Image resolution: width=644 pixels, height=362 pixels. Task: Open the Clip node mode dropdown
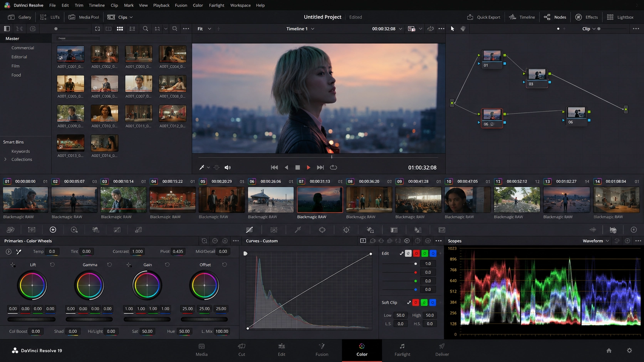click(589, 28)
